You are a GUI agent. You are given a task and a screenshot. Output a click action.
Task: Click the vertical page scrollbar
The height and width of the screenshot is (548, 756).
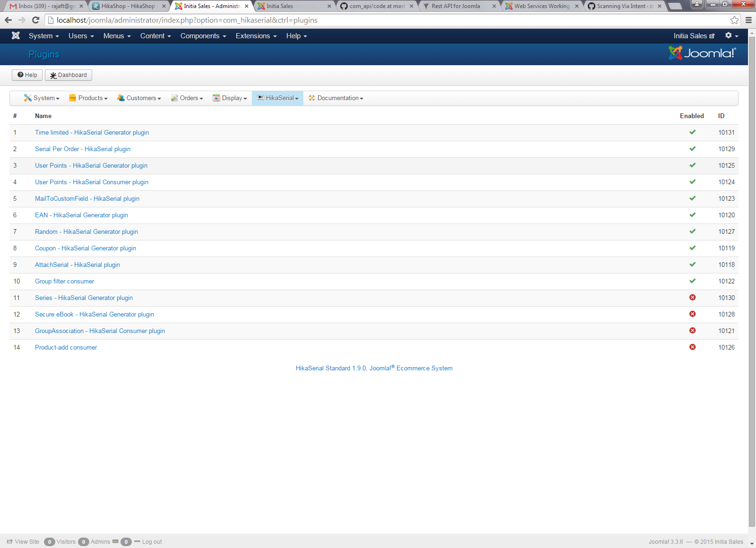tap(752, 281)
